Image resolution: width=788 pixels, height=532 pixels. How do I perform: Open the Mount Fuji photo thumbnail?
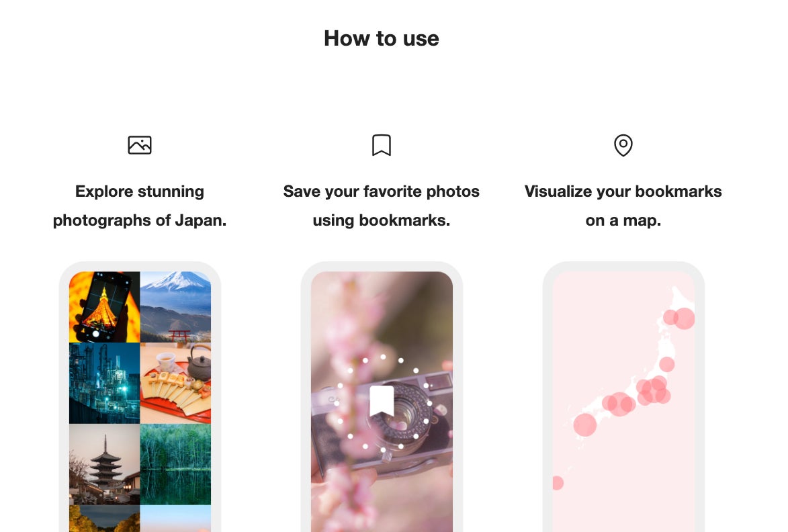(175, 307)
